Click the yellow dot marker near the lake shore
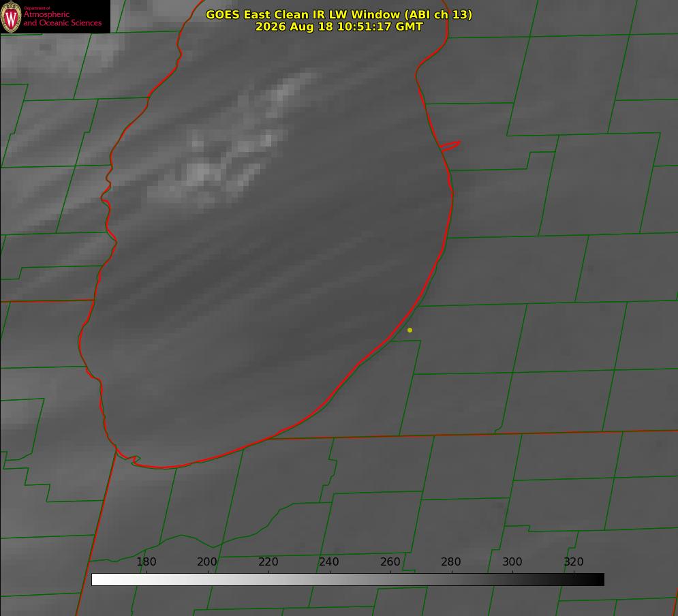Image resolution: width=678 pixels, height=616 pixels. coord(410,330)
